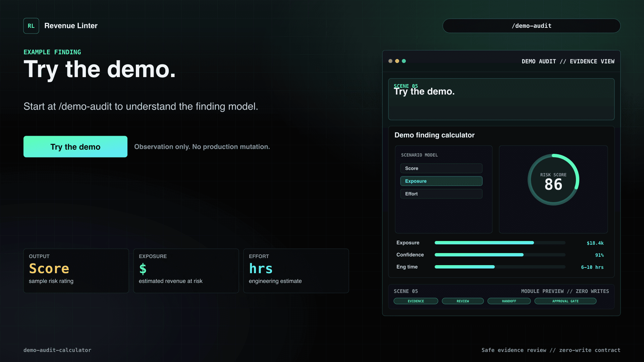Click the Output Score card
Viewport: 644px width, 362px height.
76,271
